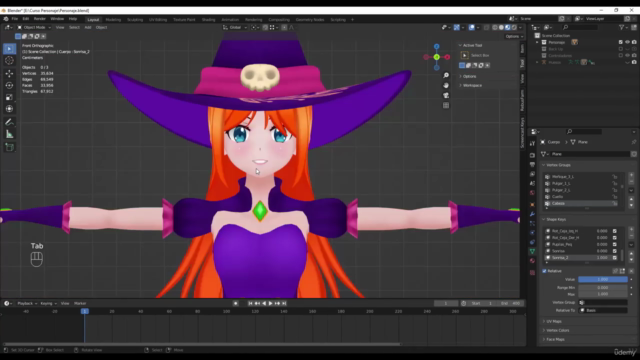Select the Rotate tool
The width and height of the screenshot is (640, 360).
pos(9,85)
